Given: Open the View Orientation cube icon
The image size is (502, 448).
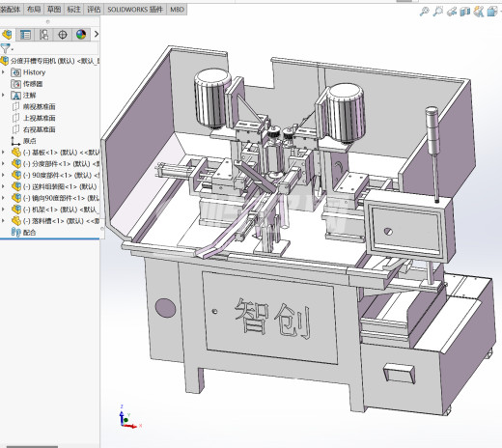Looking at the screenshot, I should pyautogui.click(x=492, y=12).
